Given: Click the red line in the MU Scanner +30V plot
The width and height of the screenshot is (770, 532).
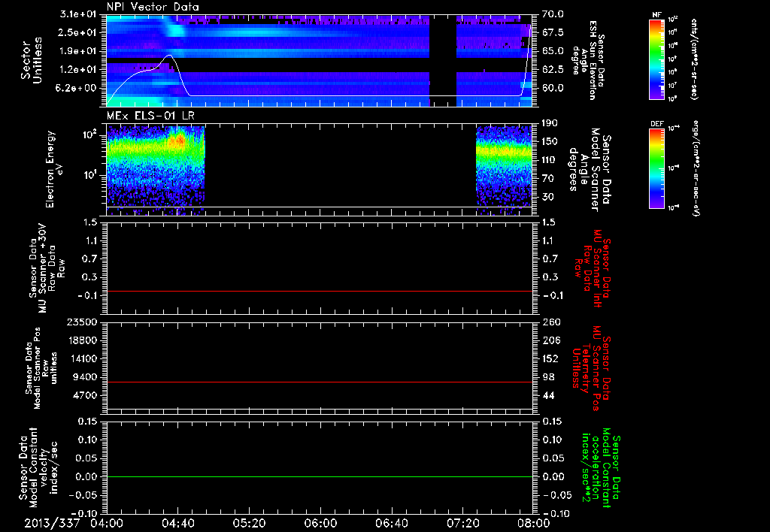Looking at the screenshot, I should point(320,291).
